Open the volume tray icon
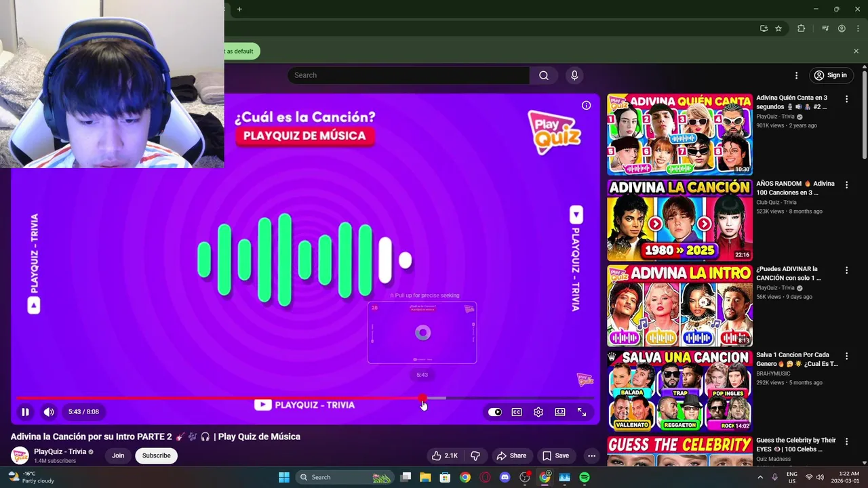The width and height of the screenshot is (868, 488). [x=820, y=477]
